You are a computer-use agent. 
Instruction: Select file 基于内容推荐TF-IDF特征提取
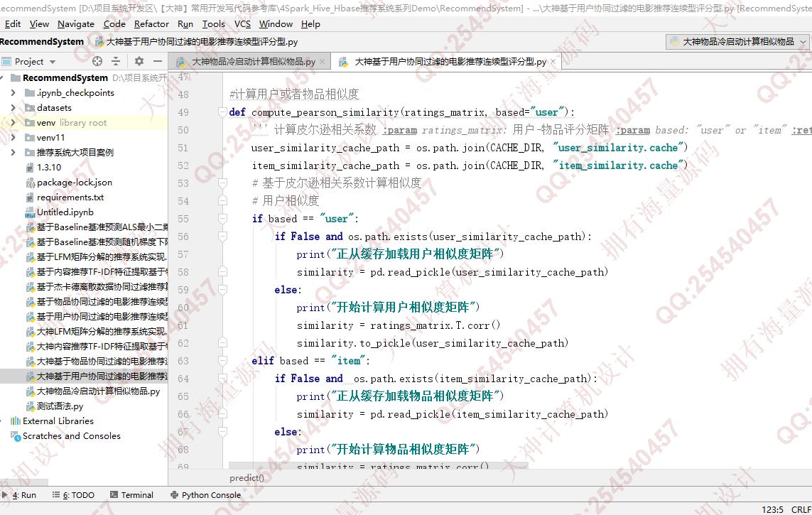pos(97,272)
